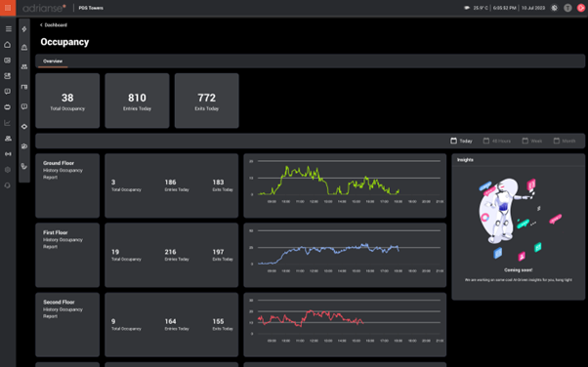Open the user avatar T in top bar

click(567, 8)
